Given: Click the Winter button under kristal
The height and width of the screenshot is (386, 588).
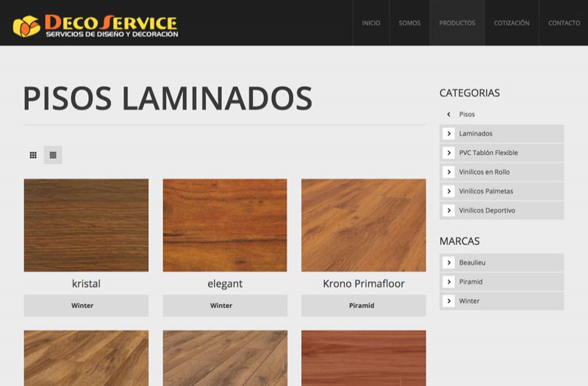Looking at the screenshot, I should point(86,305).
